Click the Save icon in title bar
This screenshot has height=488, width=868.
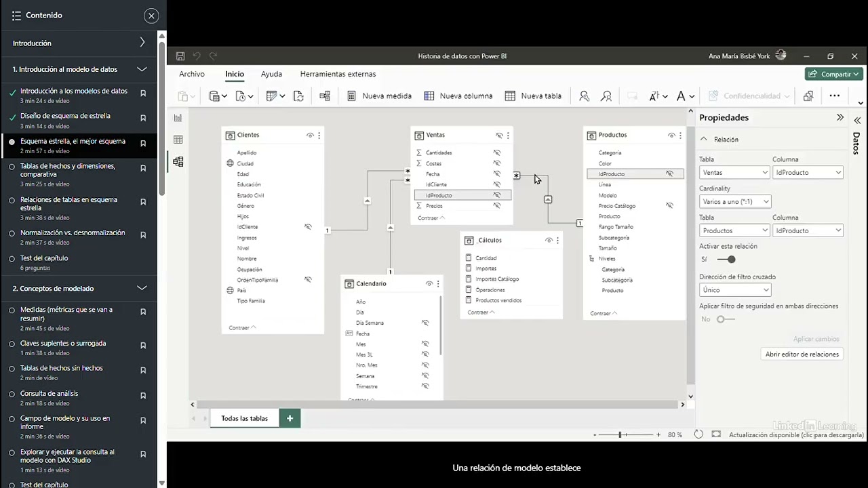tap(180, 56)
